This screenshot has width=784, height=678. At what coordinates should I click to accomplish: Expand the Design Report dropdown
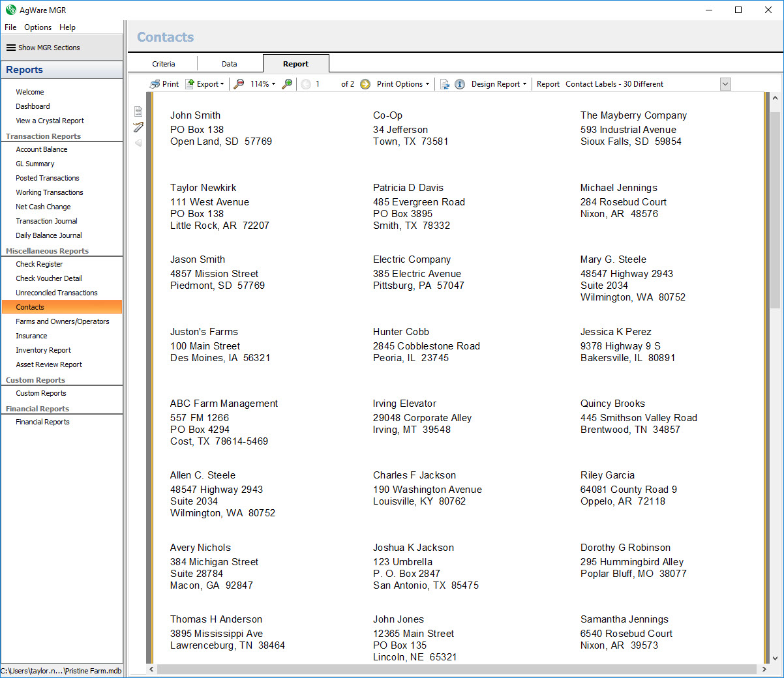click(x=499, y=84)
